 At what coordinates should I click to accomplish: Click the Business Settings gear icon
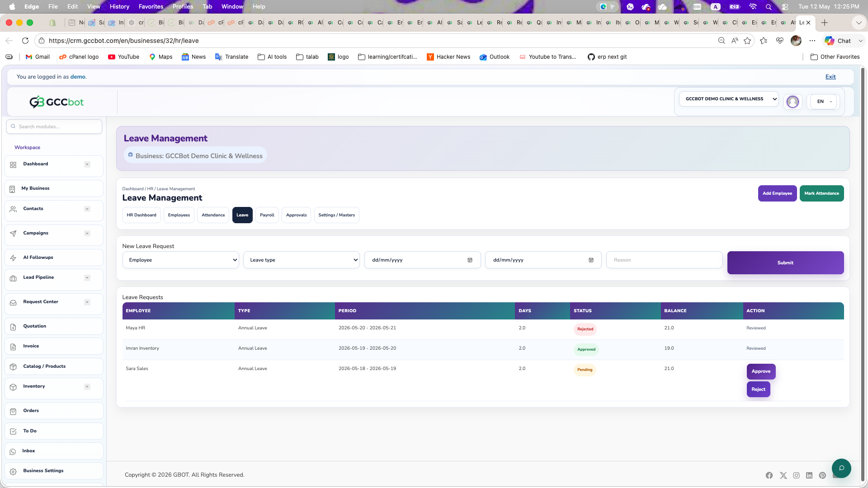tap(13, 471)
